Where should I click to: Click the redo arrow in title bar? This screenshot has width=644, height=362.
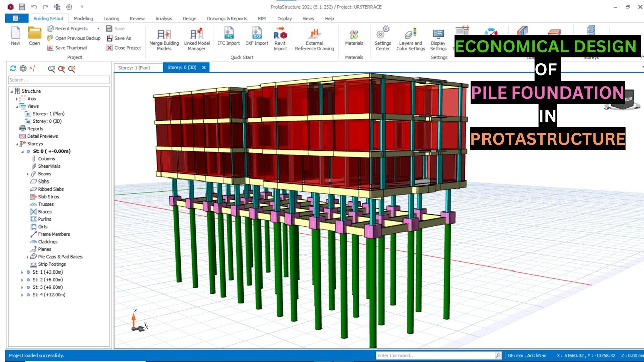point(46,7)
